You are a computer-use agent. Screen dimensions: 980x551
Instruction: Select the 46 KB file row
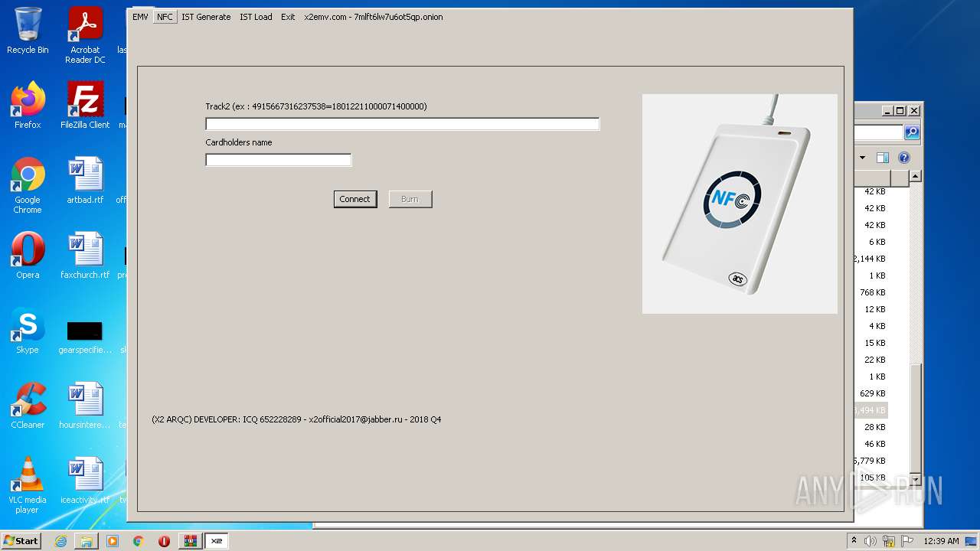(871, 444)
